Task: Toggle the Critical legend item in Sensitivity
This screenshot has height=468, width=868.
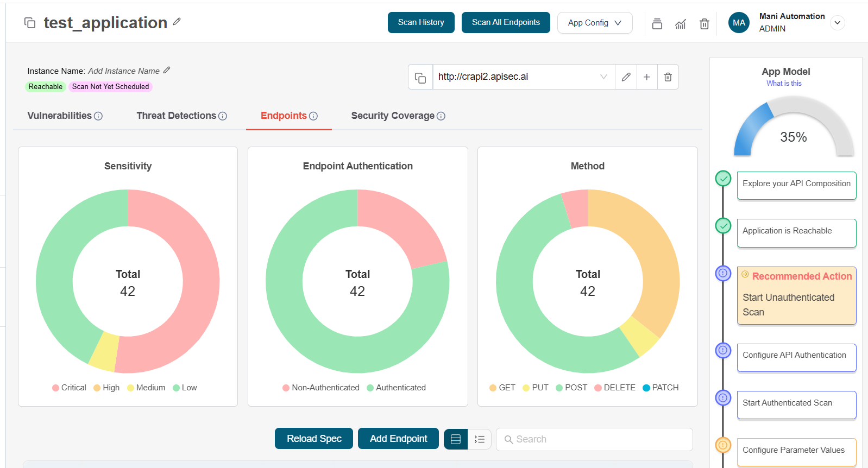Action: (69, 388)
